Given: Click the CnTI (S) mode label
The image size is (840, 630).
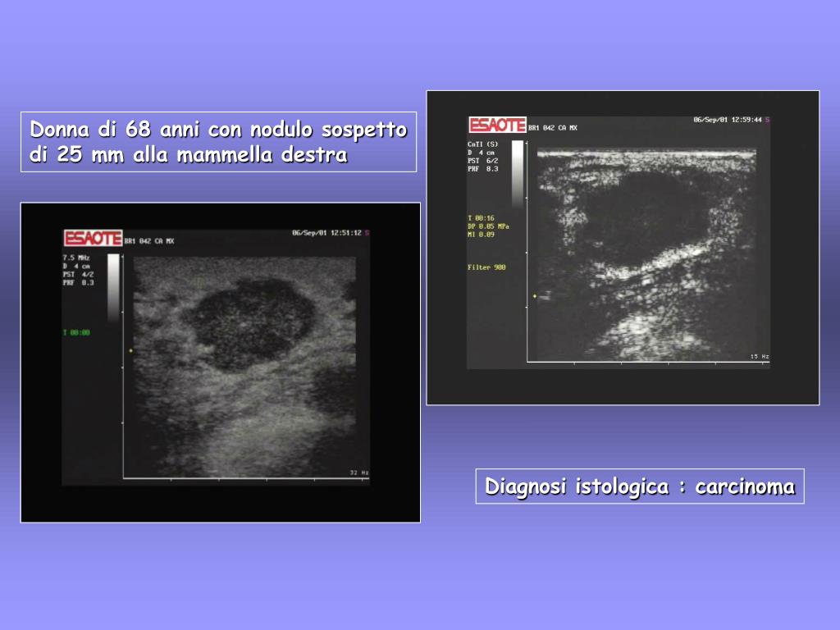Looking at the screenshot, I should point(481,144).
